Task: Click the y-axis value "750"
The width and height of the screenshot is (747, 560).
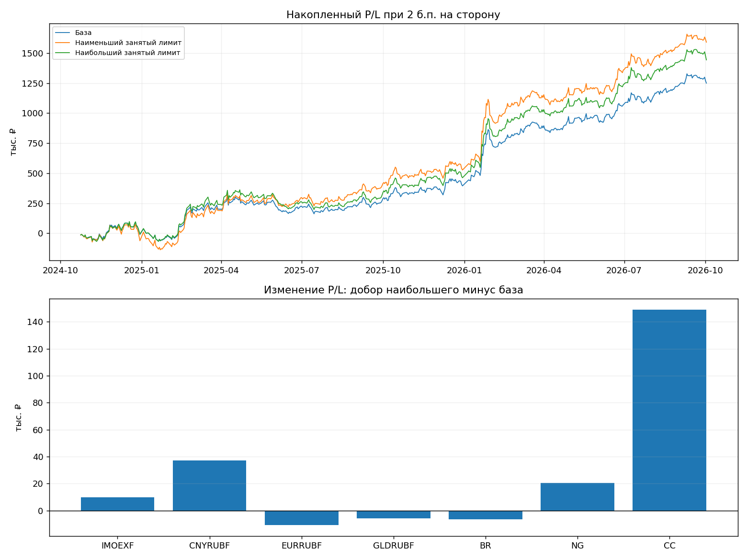Action: (35, 144)
